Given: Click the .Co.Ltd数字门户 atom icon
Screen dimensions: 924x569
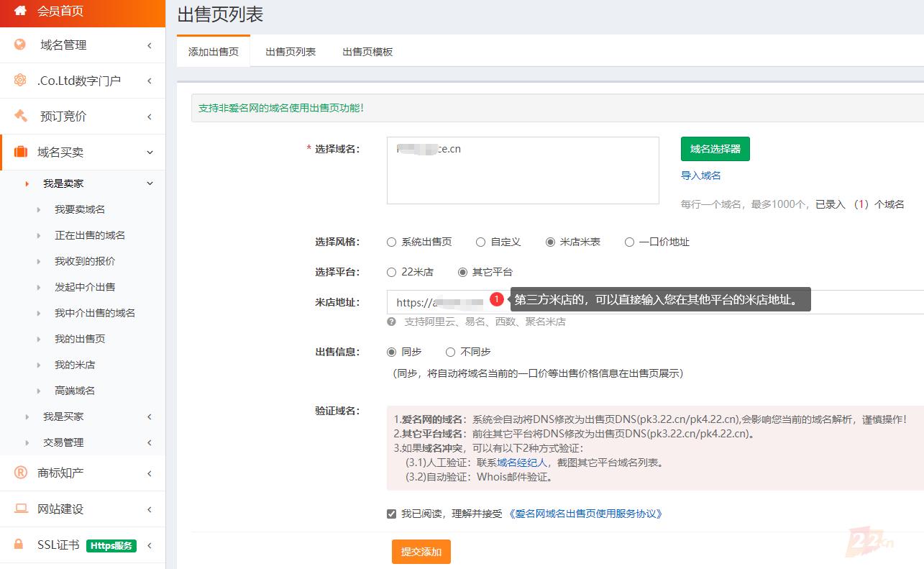Looking at the screenshot, I should (20, 81).
